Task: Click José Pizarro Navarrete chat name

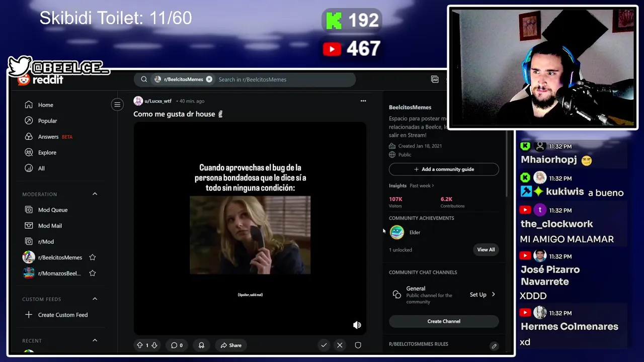Action: coord(550,276)
